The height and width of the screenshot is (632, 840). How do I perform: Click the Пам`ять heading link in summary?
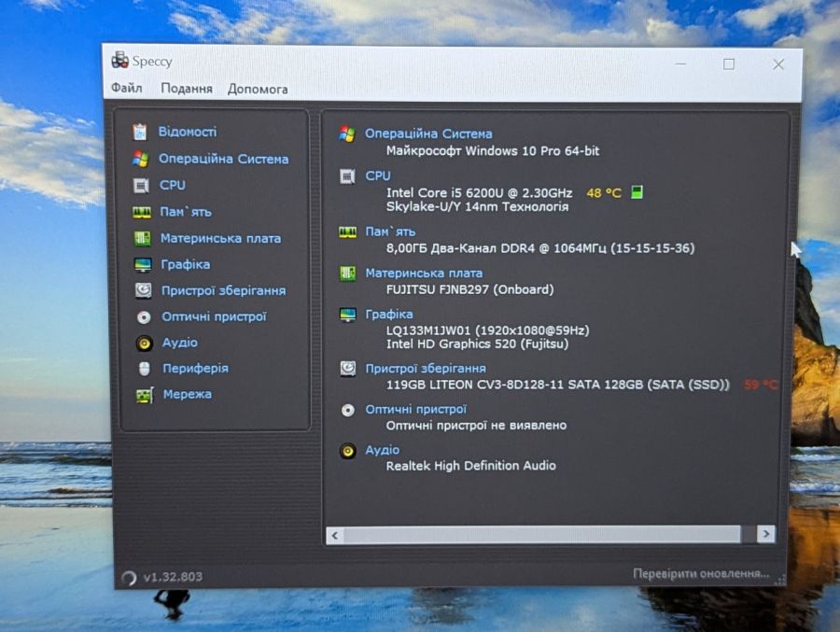[x=390, y=232]
